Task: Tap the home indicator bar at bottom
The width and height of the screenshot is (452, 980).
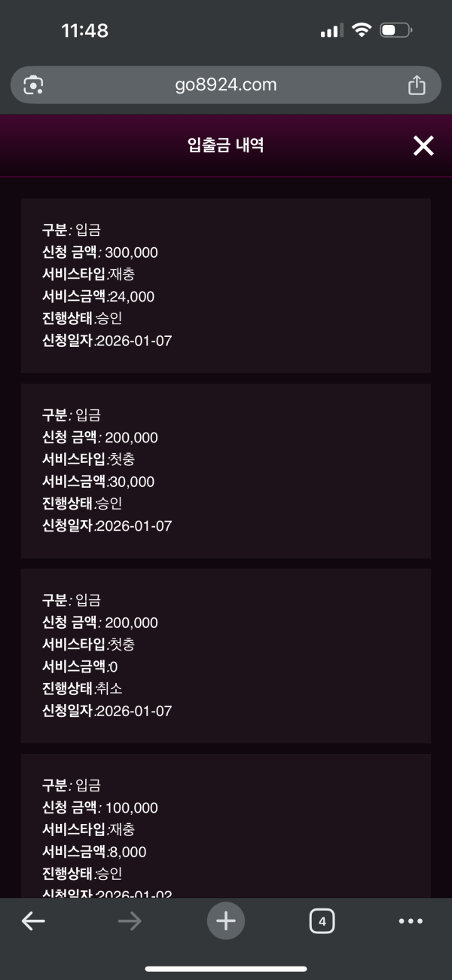Action: click(226, 969)
